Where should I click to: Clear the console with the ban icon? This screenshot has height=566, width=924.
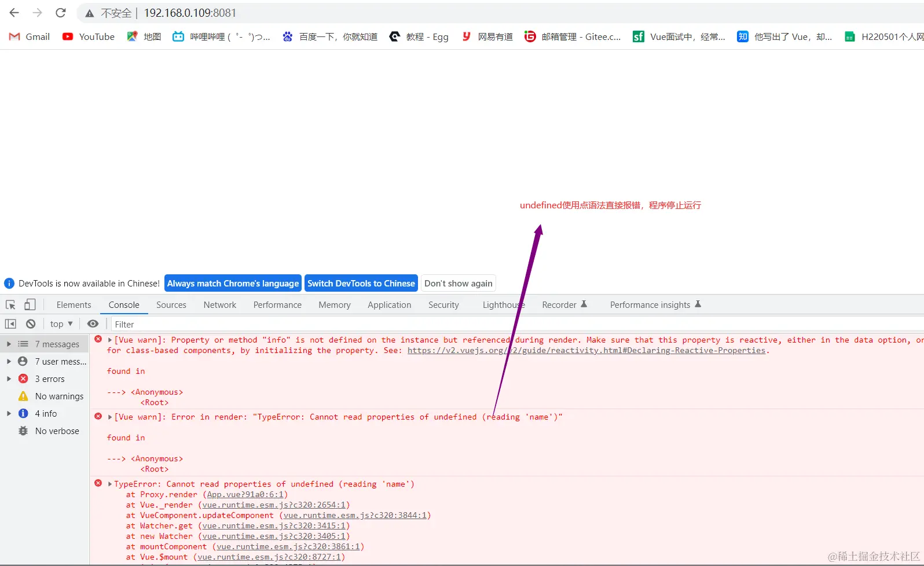31,324
